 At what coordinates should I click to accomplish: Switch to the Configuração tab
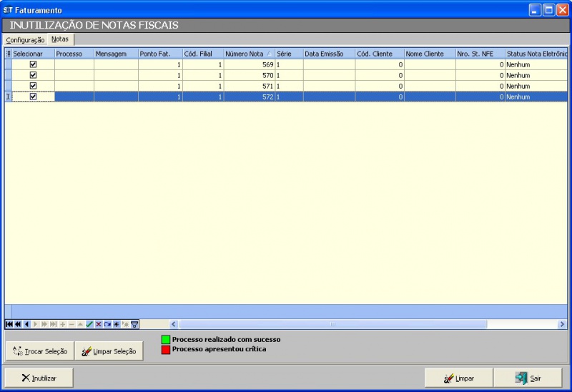click(26, 40)
